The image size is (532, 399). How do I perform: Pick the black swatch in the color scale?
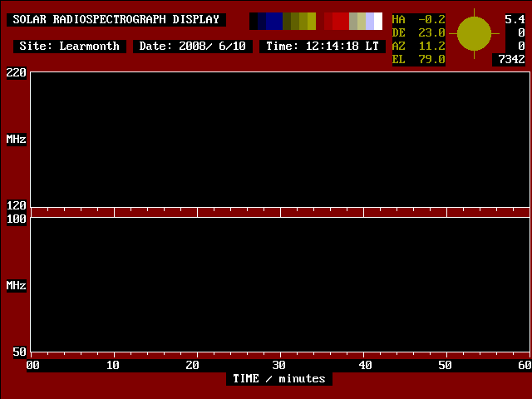click(x=254, y=22)
